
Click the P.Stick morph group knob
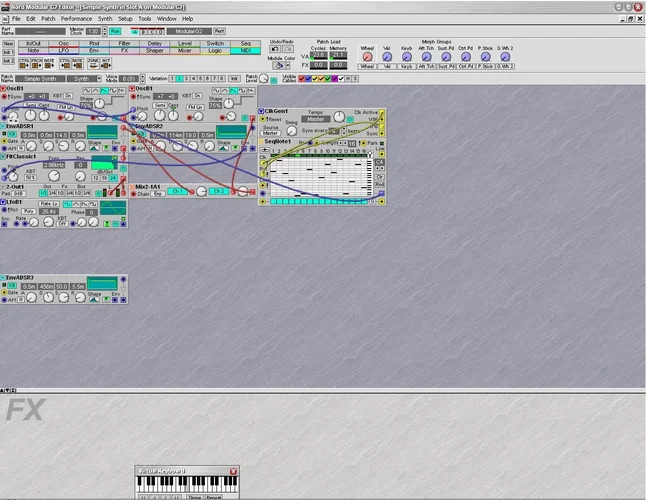tap(485, 57)
